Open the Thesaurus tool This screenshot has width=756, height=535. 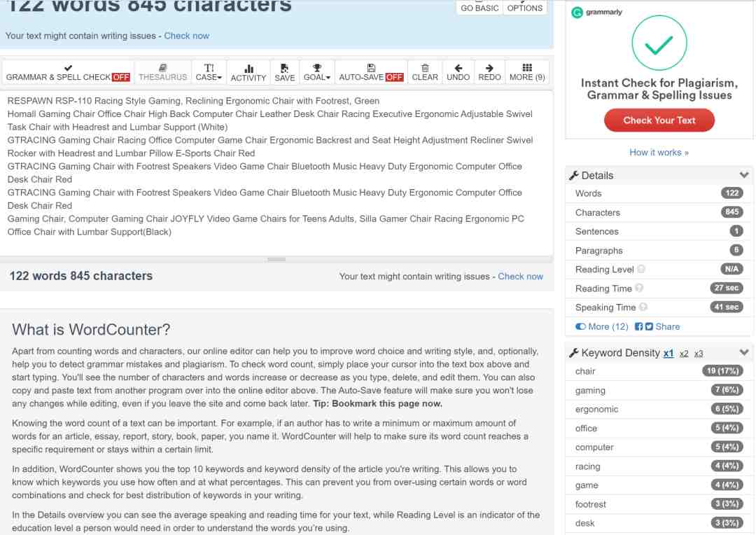[162, 72]
